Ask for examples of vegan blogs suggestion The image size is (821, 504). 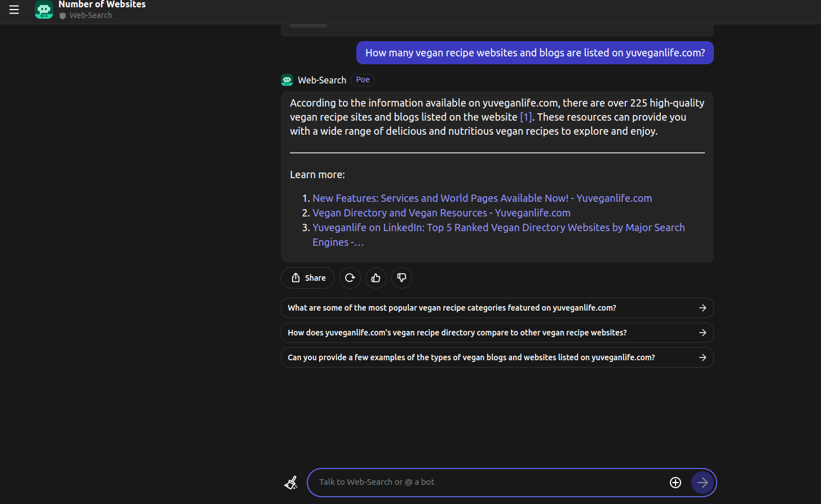pos(497,357)
